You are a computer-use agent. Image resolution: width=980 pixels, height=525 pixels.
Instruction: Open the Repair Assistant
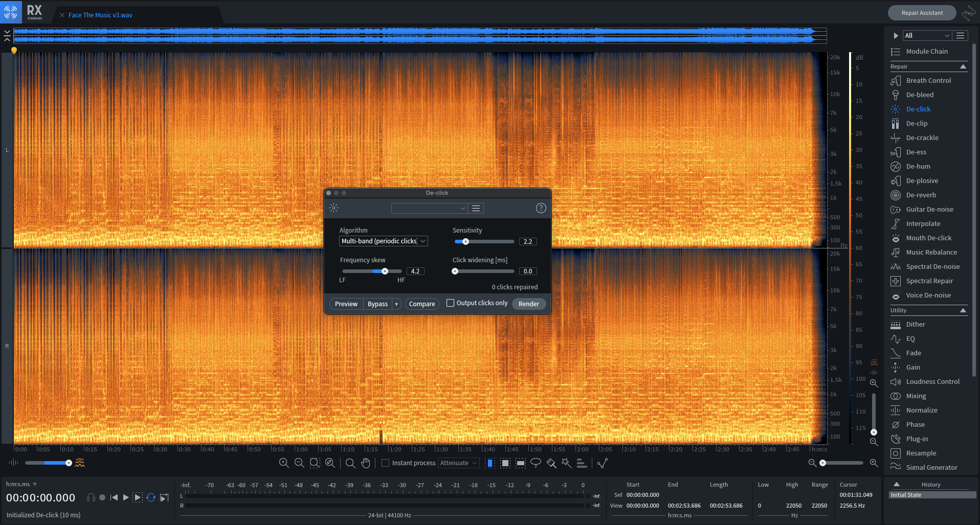click(922, 13)
